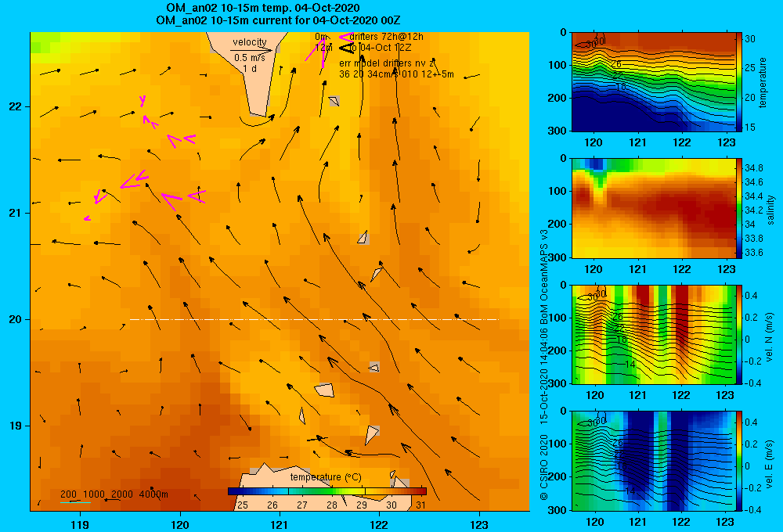Screen dimensions: 783x532
Task: Click the velocity legend reference arrow
Action: 251,50
